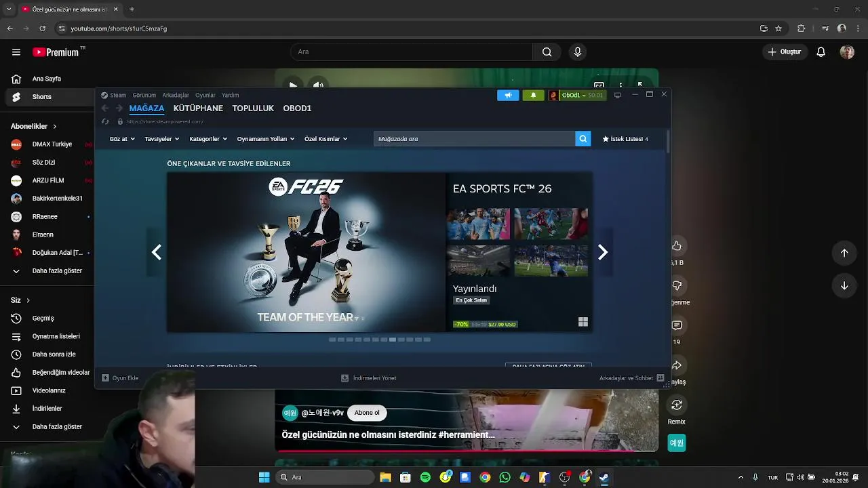Open the Yardım menu
Image resolution: width=868 pixels, height=488 pixels.
(x=231, y=96)
